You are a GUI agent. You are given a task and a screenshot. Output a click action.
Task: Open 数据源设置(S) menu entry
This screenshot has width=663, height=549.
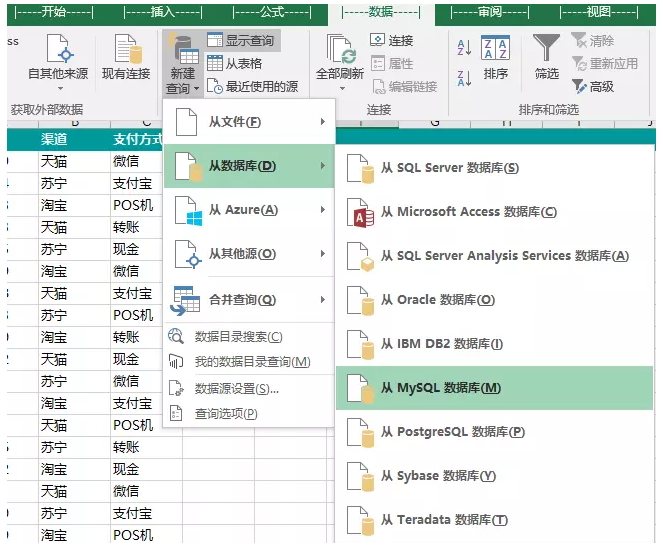249,388
